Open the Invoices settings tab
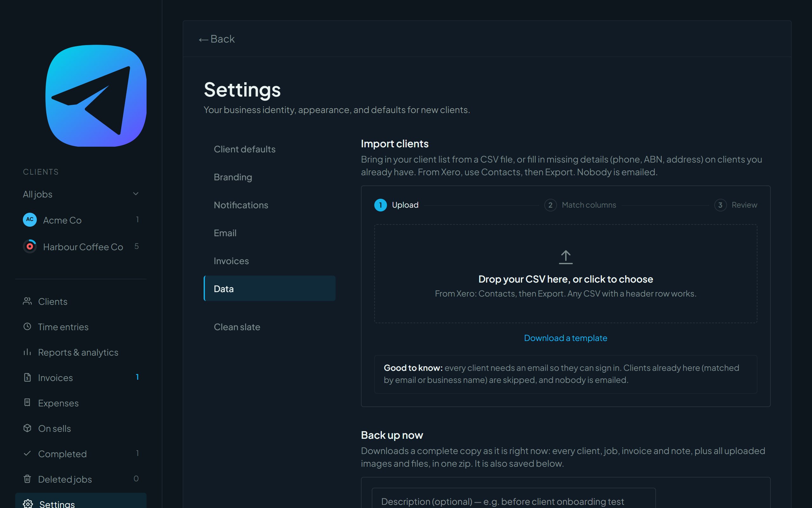This screenshot has width=812, height=508. (269, 260)
